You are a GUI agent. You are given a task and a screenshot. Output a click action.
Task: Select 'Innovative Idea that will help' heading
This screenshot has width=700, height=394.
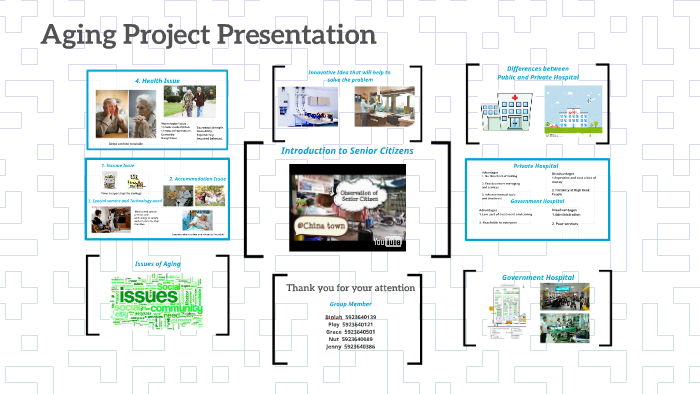click(x=350, y=76)
